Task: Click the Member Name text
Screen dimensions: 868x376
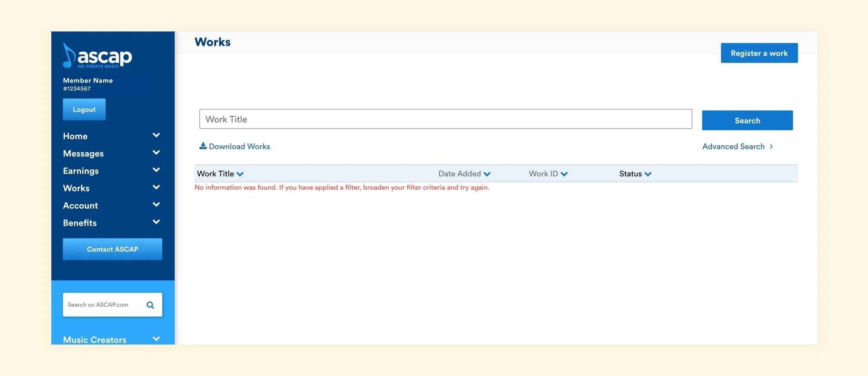Action: click(x=88, y=81)
